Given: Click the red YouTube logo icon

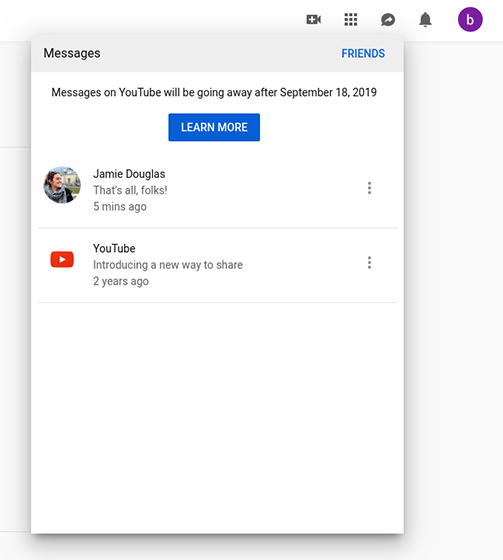Looking at the screenshot, I should (62, 259).
